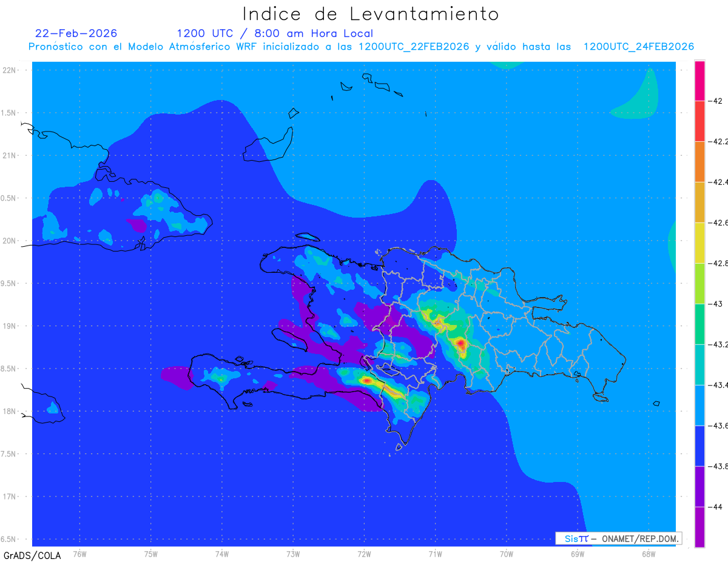Pick the red swatch between -42 and -42.2
The height and width of the screenshot is (562, 728).
pos(699,121)
